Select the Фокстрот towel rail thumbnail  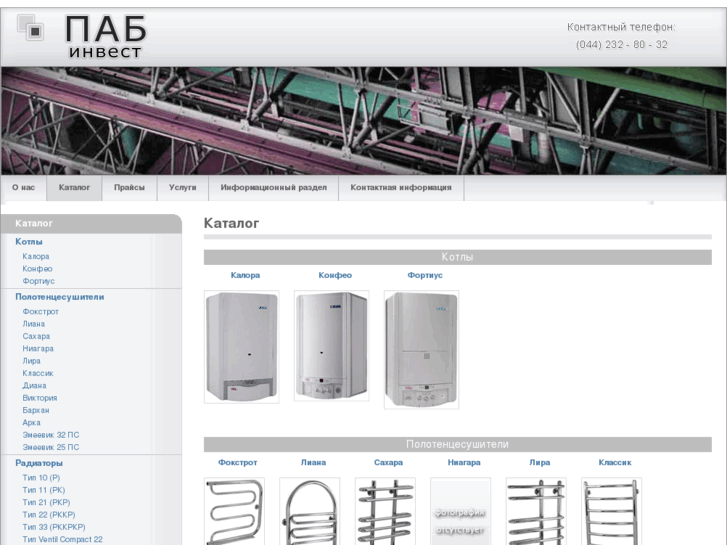[235, 511]
